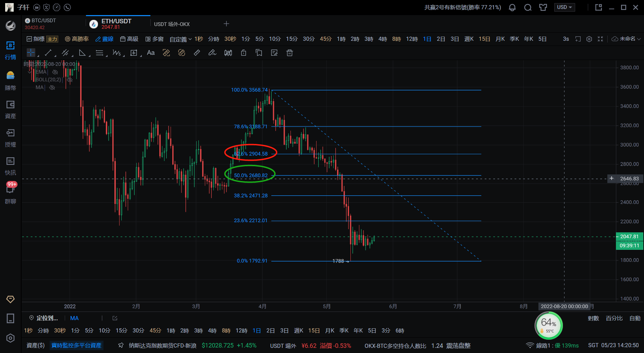Select the crosshair cursor tool
The height and width of the screenshot is (353, 644).
(31, 52)
